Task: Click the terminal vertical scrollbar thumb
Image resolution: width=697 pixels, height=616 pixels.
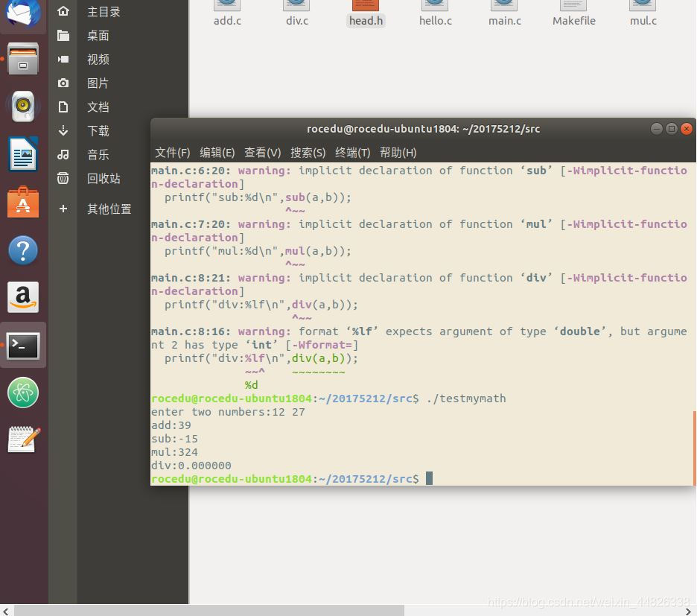Action: coord(694,448)
